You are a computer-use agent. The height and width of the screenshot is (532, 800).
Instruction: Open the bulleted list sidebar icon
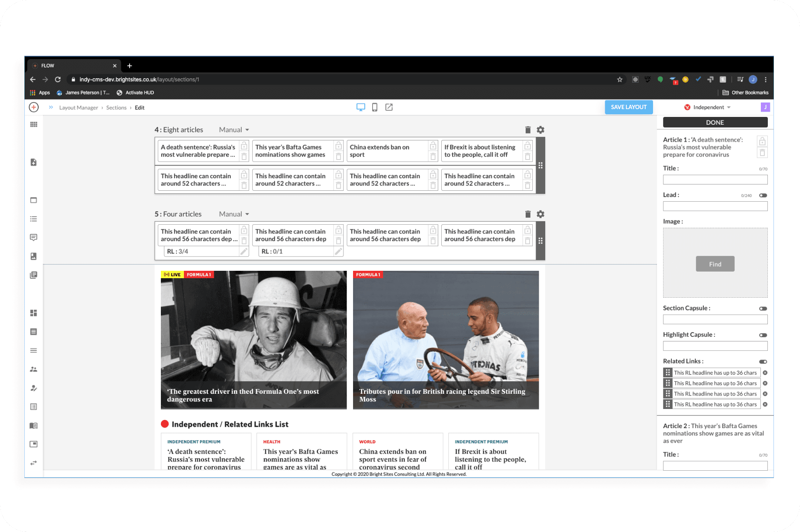[33, 219]
